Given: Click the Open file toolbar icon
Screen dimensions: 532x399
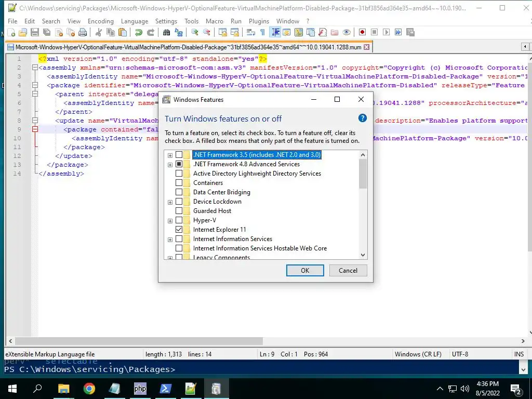Looking at the screenshot, I should (23, 32).
